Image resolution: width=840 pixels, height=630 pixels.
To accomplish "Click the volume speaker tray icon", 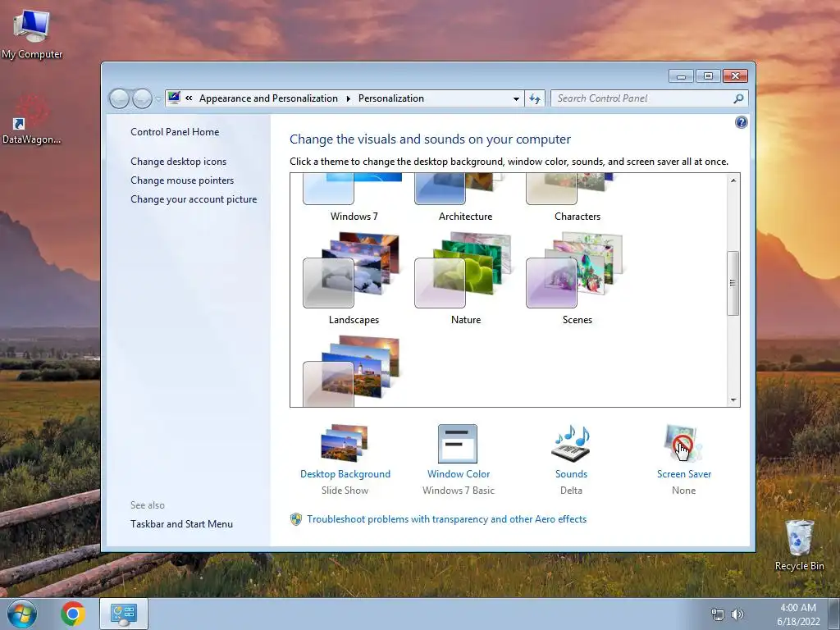I will click(737, 614).
